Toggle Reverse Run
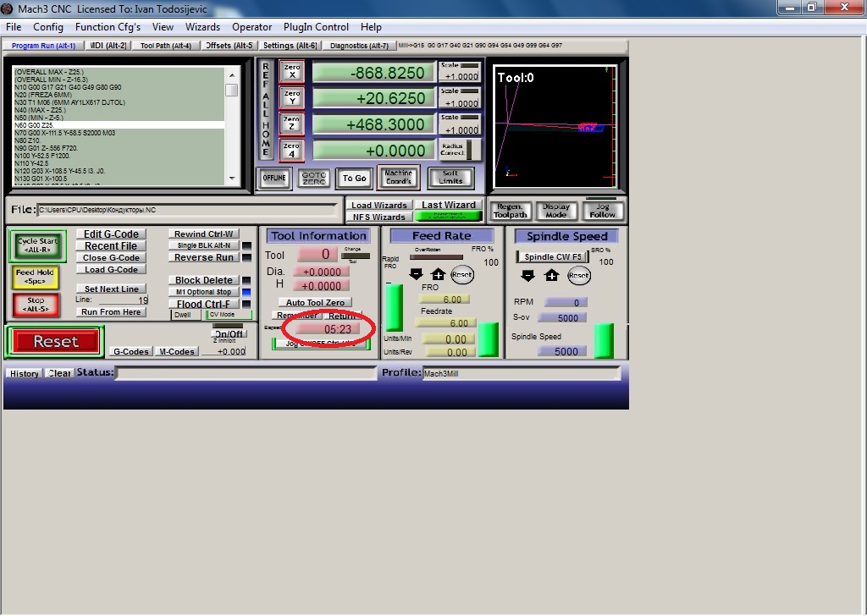The image size is (867, 616). [204, 257]
